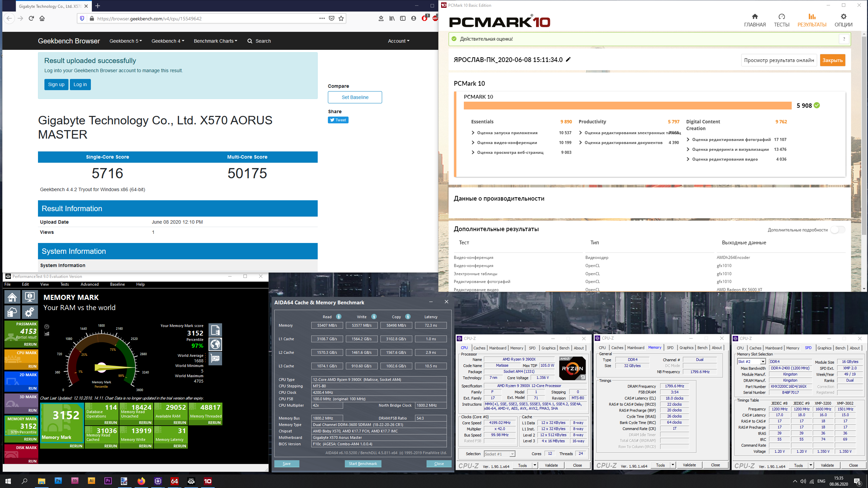Open PerformanceTest system information icon
The image size is (868, 488).
point(30,297)
